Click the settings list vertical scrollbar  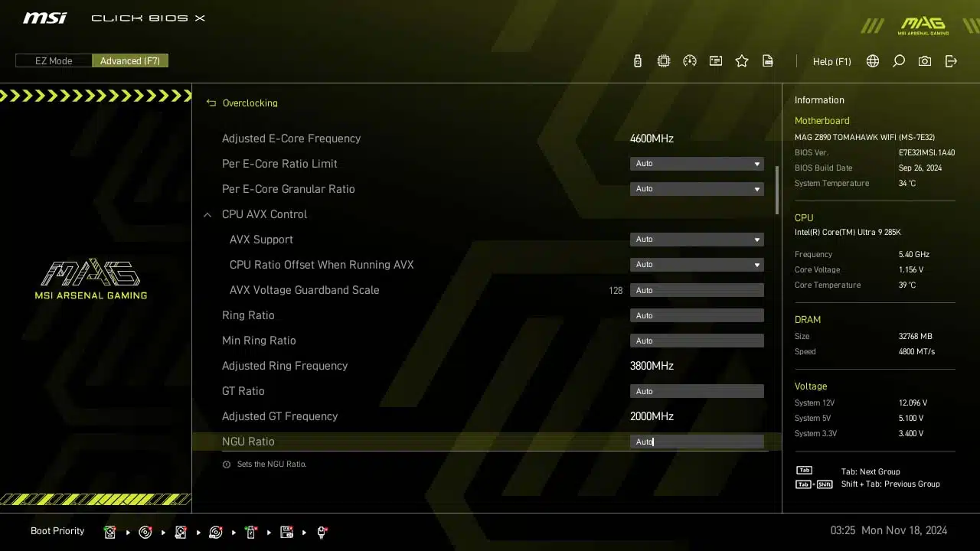tap(777, 190)
